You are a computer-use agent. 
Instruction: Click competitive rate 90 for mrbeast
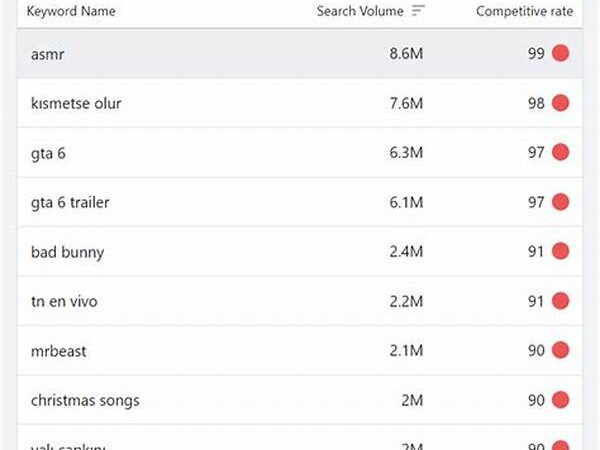coord(536,351)
